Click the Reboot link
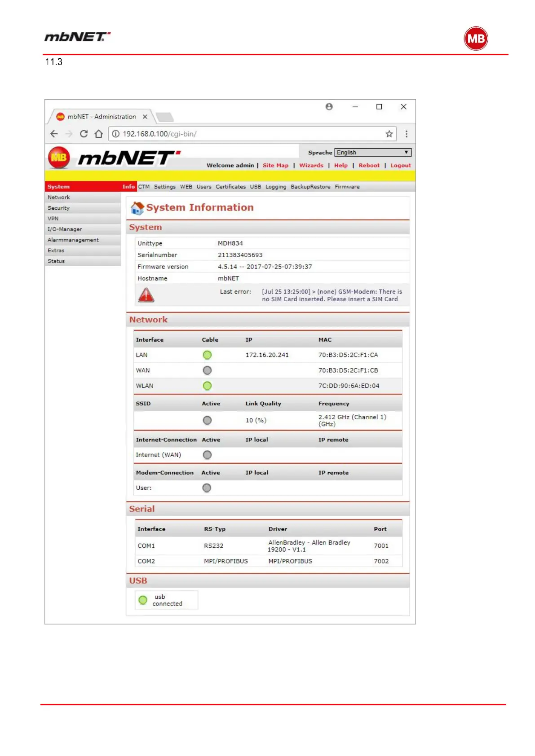 pos(369,165)
